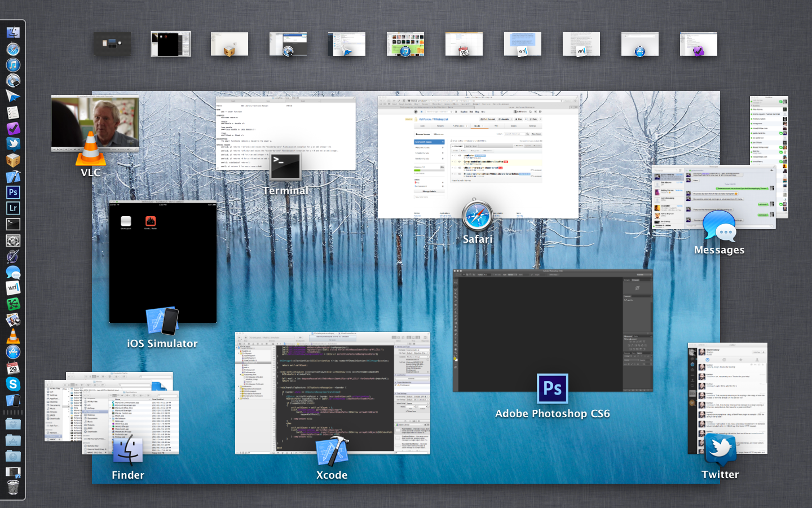The image size is (812, 508).
Task: Switch to the iTunes full-screen space
Action: 405,44
